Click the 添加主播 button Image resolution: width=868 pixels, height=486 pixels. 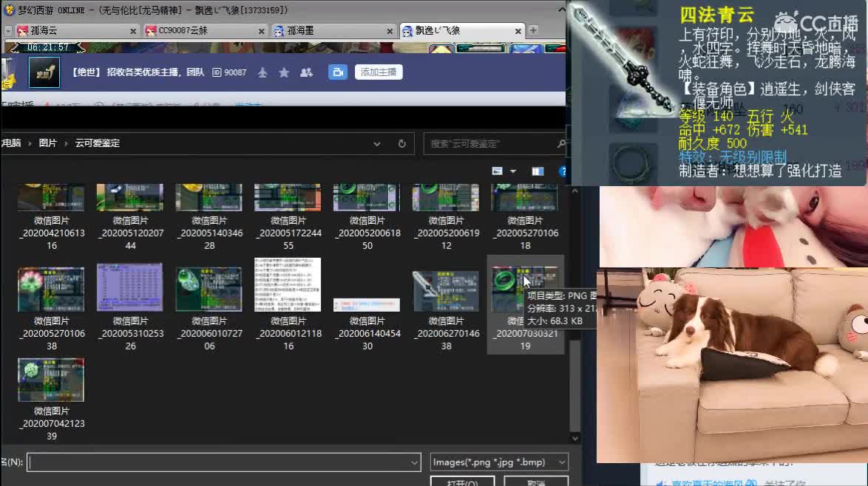(379, 72)
